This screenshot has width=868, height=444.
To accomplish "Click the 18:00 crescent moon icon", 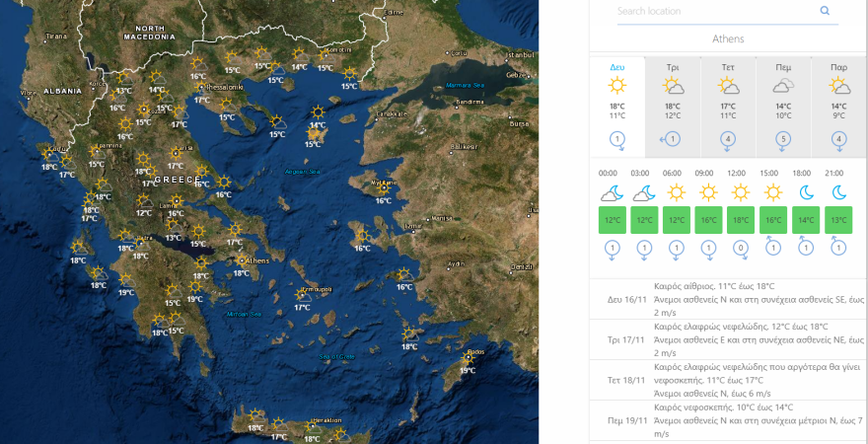I will (806, 191).
